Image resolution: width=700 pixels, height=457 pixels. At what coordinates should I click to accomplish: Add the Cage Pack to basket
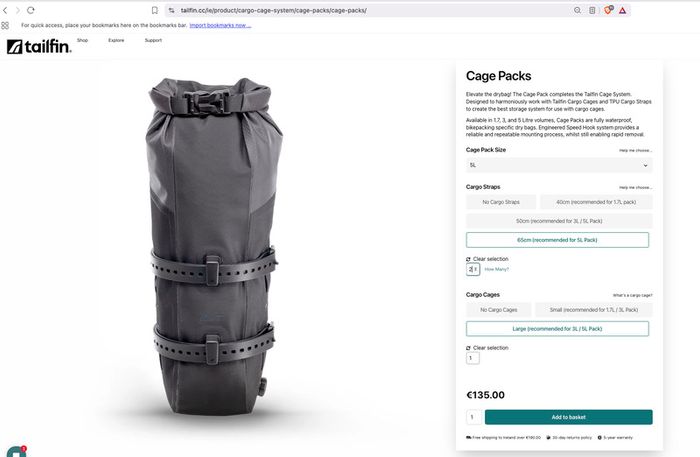click(x=568, y=417)
